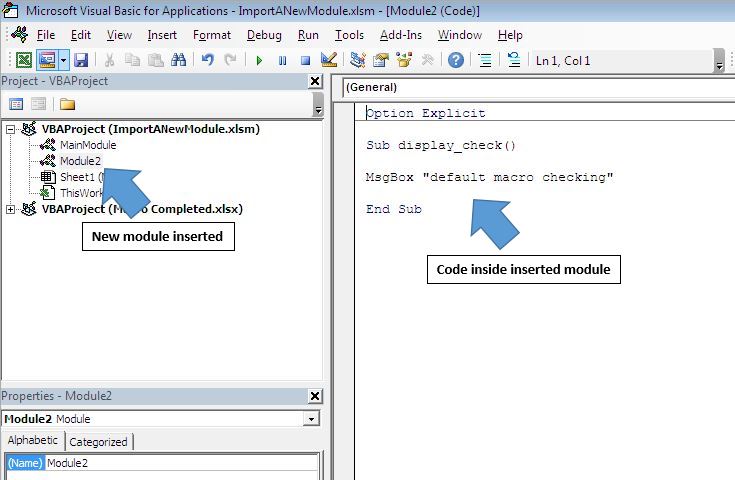
Task: Click the Option Explicit code line
Action: 426,113
